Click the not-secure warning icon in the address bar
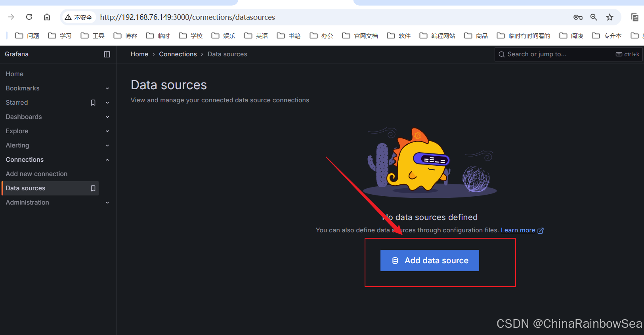 (x=68, y=17)
